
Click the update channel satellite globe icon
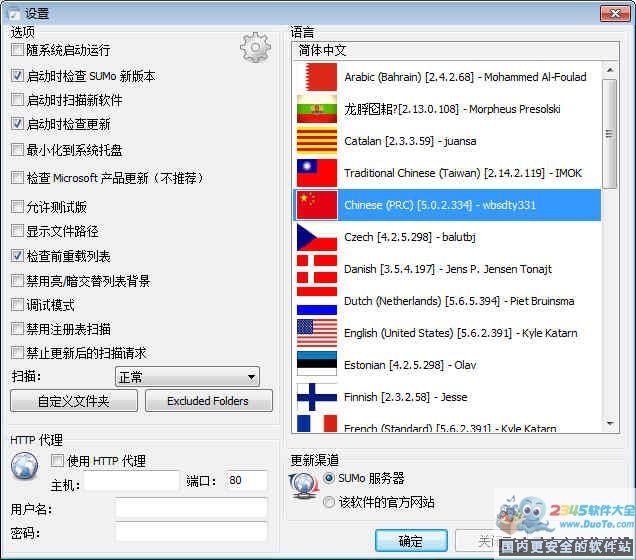pos(303,485)
